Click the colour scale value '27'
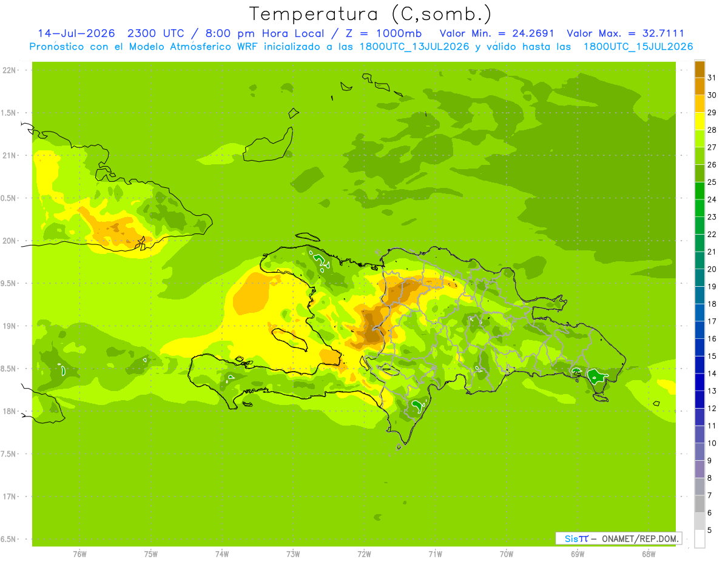Image resolution: width=728 pixels, height=562 pixels. (712, 147)
